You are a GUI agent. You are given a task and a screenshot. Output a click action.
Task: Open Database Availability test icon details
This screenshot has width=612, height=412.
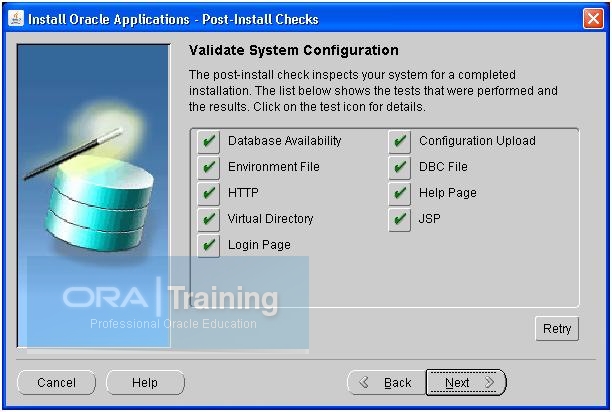pyautogui.click(x=208, y=142)
